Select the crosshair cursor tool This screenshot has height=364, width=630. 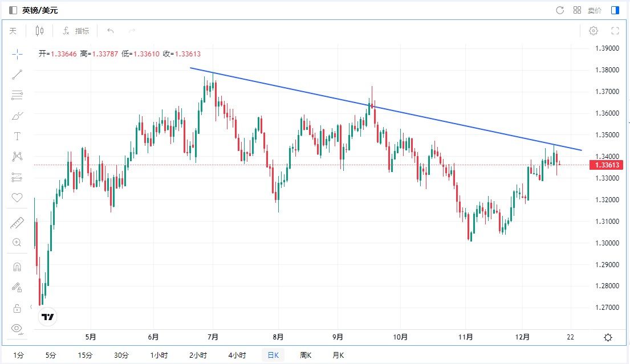point(17,54)
